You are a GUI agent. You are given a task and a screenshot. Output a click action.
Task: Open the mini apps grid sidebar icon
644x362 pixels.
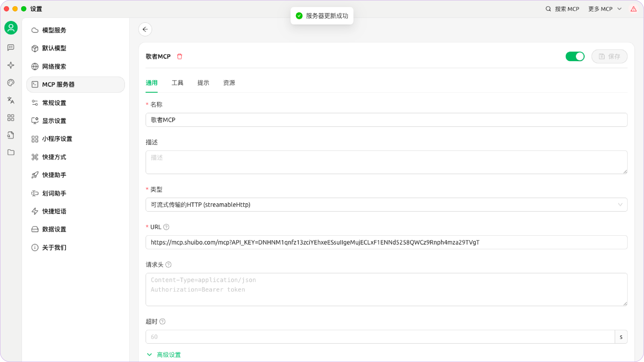click(x=11, y=118)
